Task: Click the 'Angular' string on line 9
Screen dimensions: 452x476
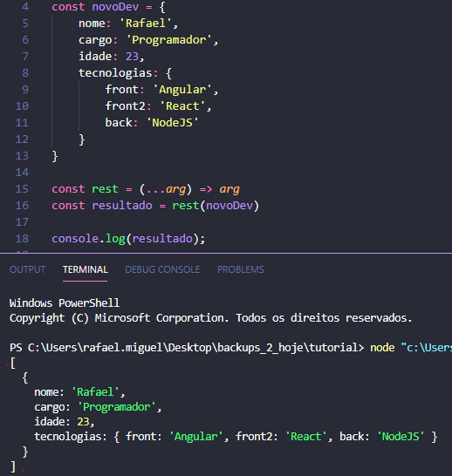Action: [182, 90]
